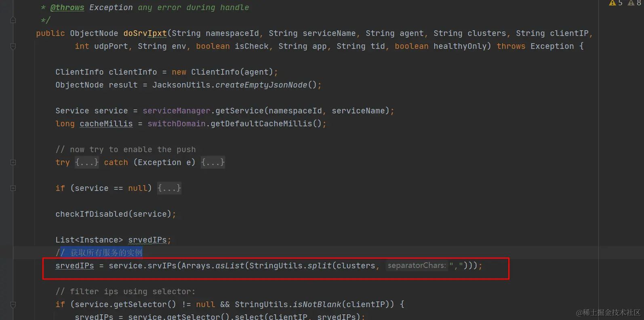Click the ObjectNode return type in method signature
The width and height of the screenshot is (644, 320).
94,33
